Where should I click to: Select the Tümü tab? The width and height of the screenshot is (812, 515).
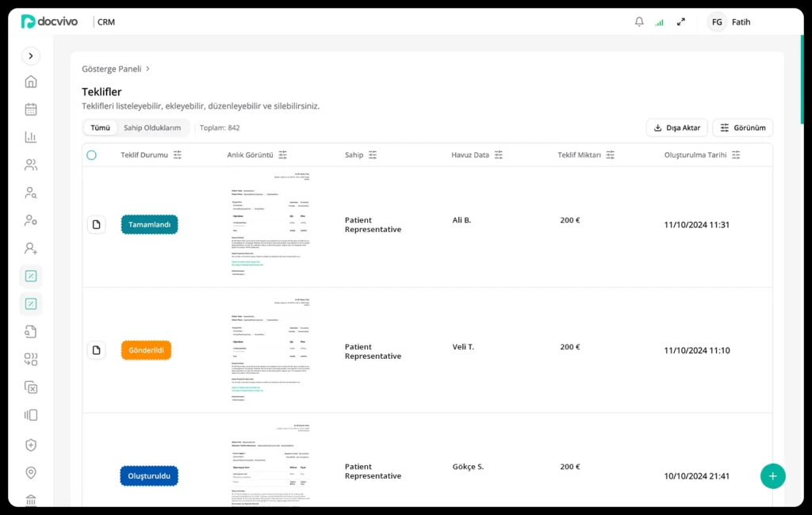100,128
